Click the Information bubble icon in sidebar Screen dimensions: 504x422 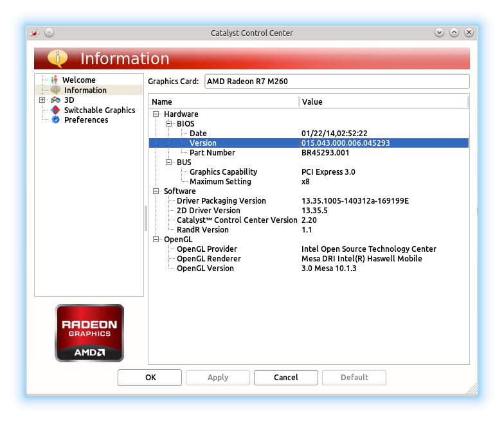click(55, 90)
